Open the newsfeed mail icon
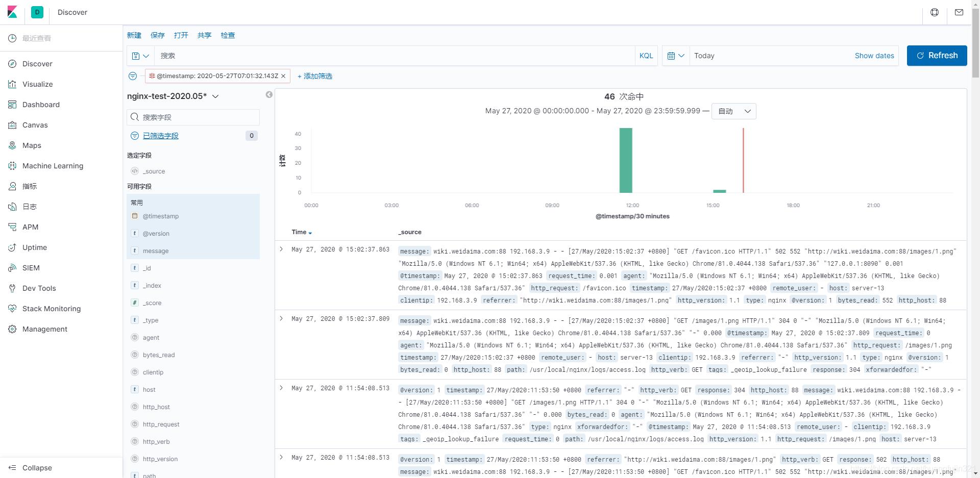 tap(959, 12)
